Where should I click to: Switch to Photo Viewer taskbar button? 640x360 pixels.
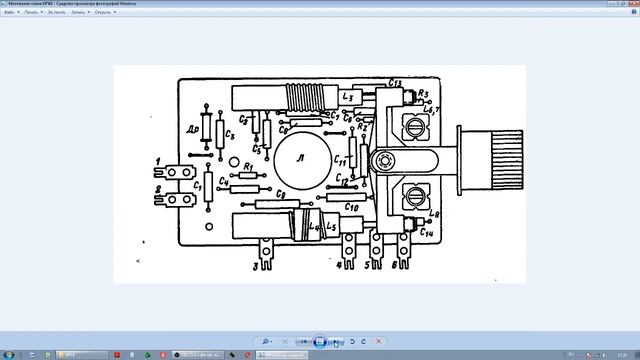[x=282, y=355]
